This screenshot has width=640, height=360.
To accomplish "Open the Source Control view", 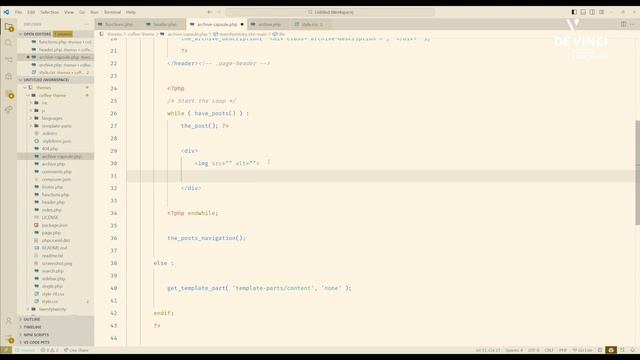I will (9, 60).
